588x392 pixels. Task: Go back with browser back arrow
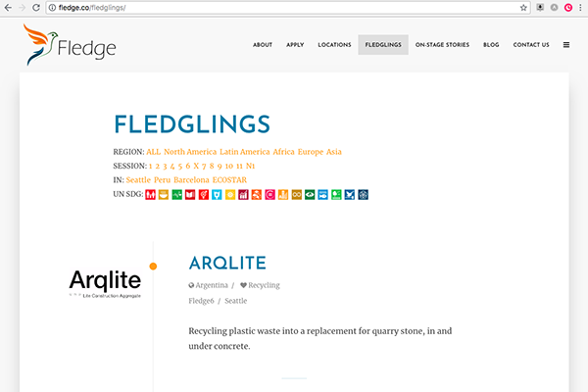click(8, 8)
